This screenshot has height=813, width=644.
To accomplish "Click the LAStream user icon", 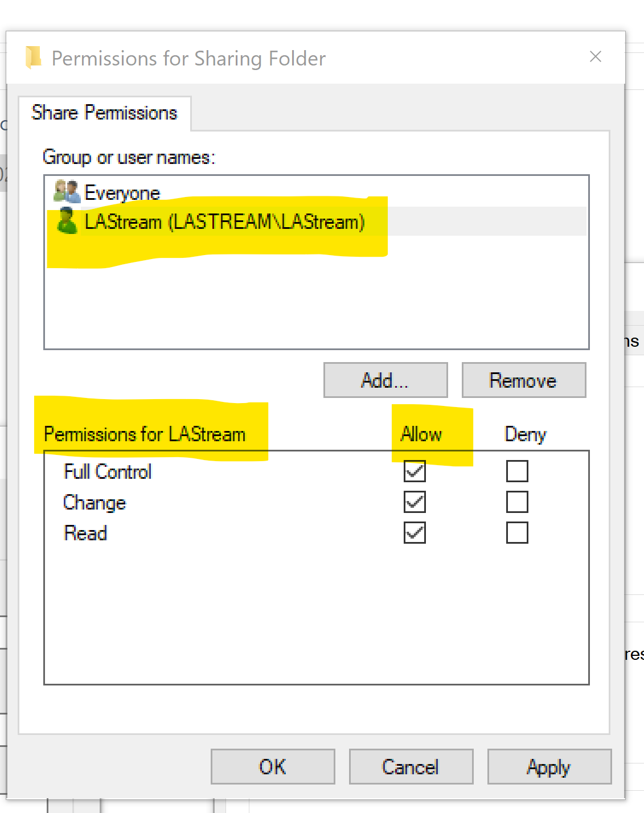I will coord(67,221).
